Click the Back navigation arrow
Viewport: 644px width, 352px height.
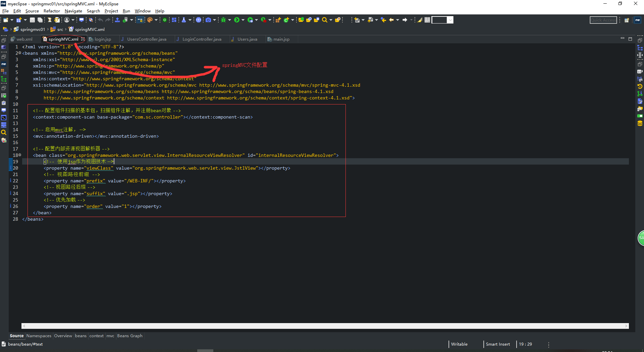391,20
